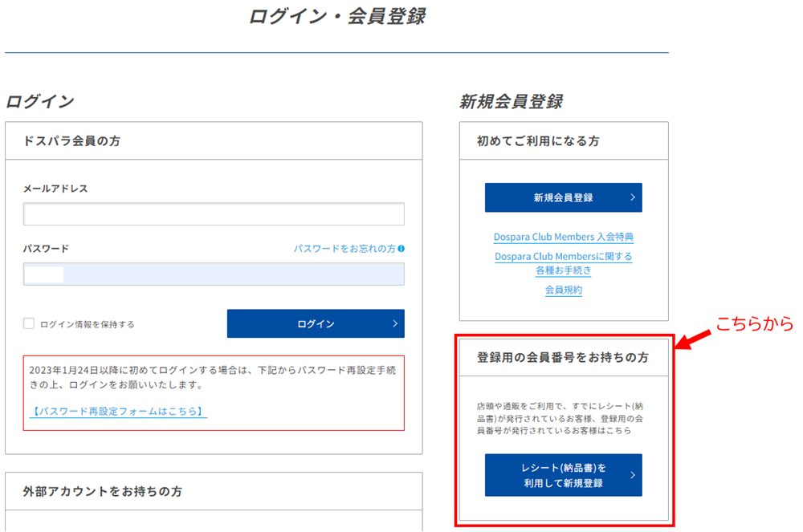Open the パスワード再設定フォームはこちら link
Image resolution: width=803 pixels, height=532 pixels.
[x=118, y=412]
